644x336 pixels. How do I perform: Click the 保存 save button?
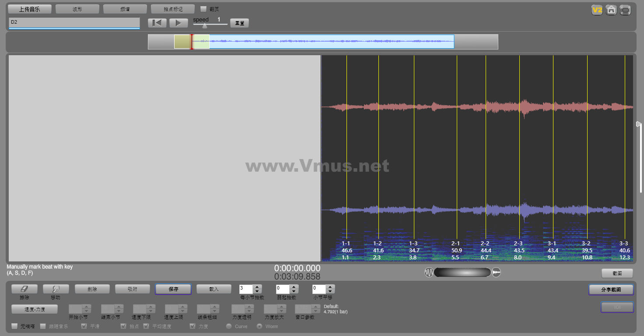tap(173, 289)
